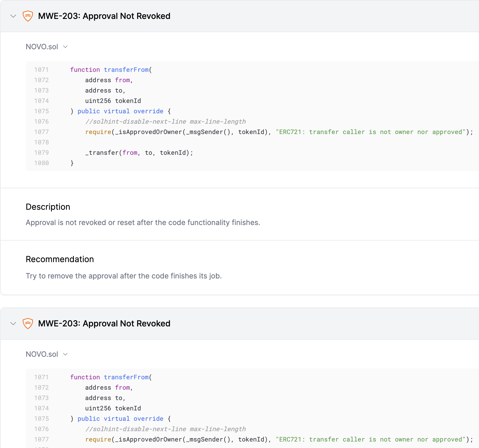Click the orange shield icon in the first finding header
479x448 pixels.
click(x=28, y=16)
